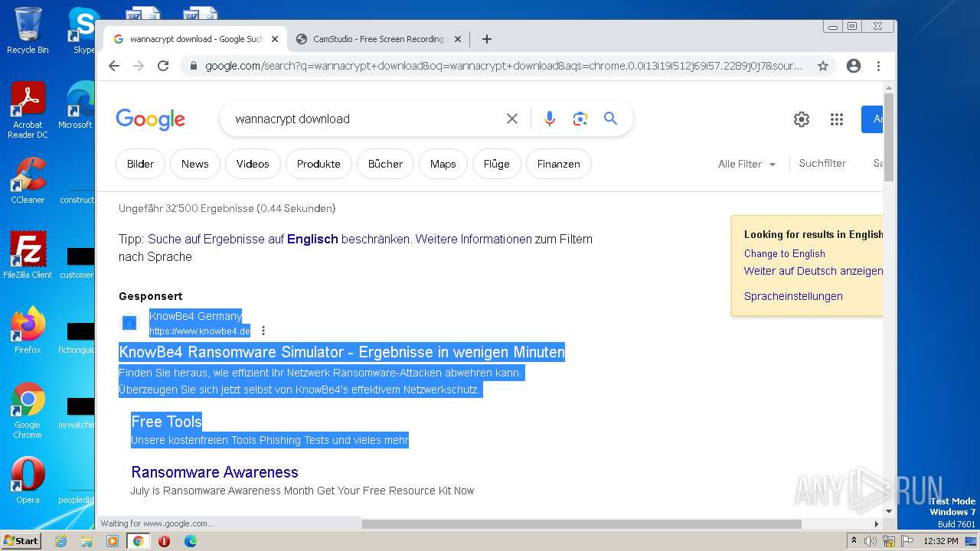Image resolution: width=980 pixels, height=551 pixels.
Task: Launch Firefox desktop shortcut
Action: coord(28,331)
